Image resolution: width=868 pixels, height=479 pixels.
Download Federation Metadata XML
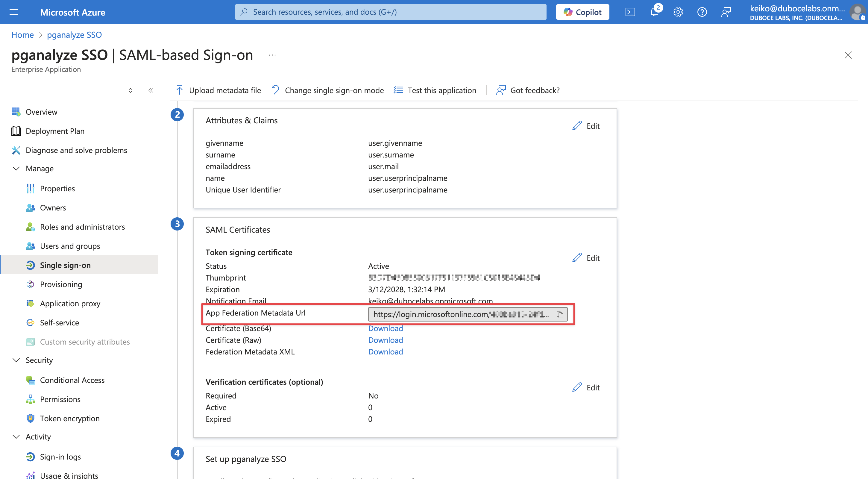pos(386,352)
